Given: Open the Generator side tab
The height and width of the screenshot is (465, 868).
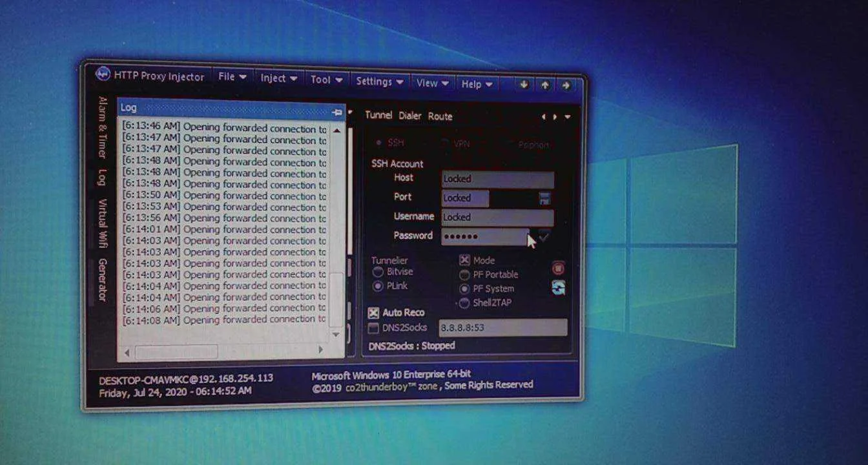Looking at the screenshot, I should [102, 280].
